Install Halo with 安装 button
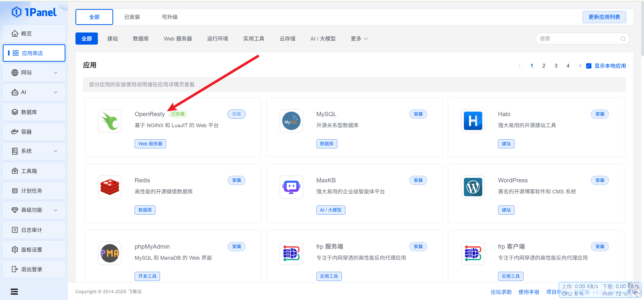Viewport: 644px width, 300px height. (600, 114)
